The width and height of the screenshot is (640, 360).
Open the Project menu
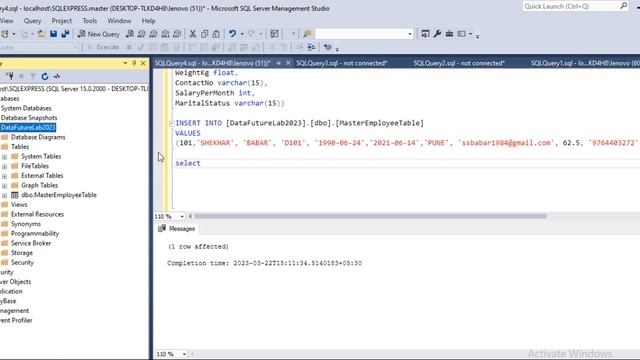62,21
